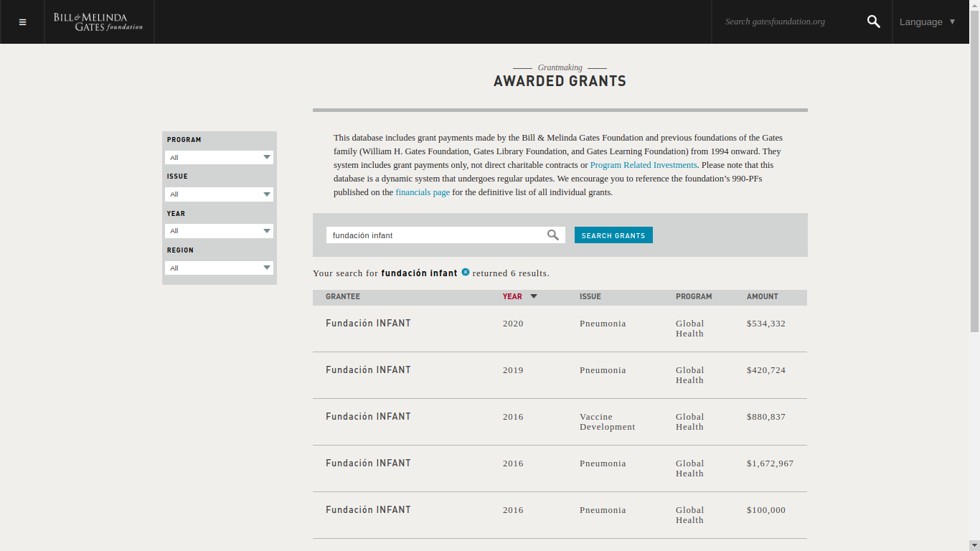Click the grants search input field

[435, 235]
